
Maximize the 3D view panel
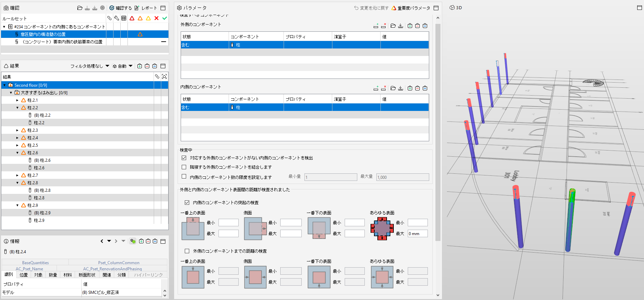(x=640, y=8)
